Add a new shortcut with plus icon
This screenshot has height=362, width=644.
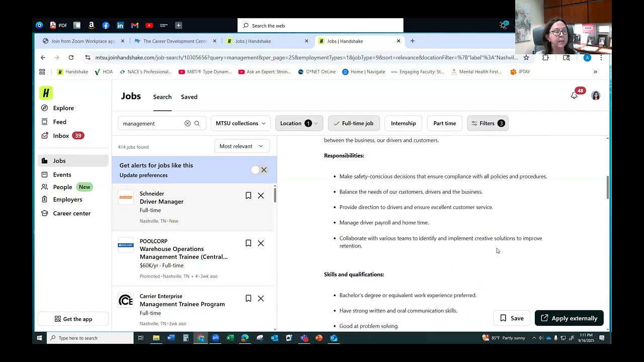click(178, 25)
